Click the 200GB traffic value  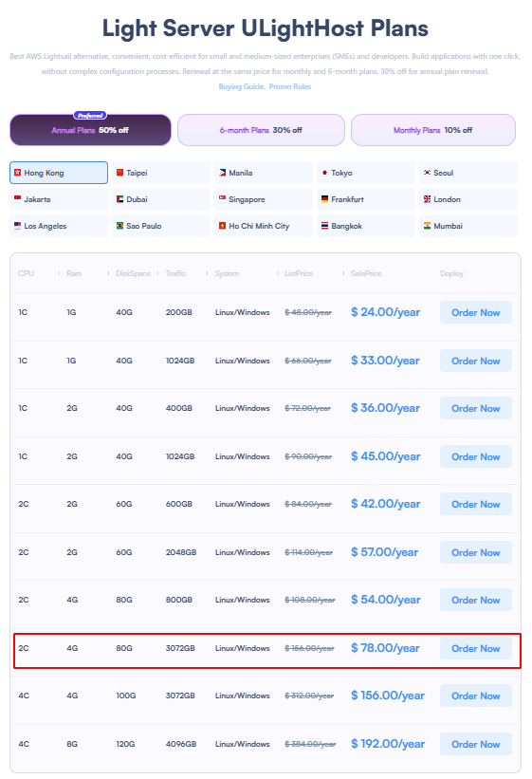coord(179,312)
